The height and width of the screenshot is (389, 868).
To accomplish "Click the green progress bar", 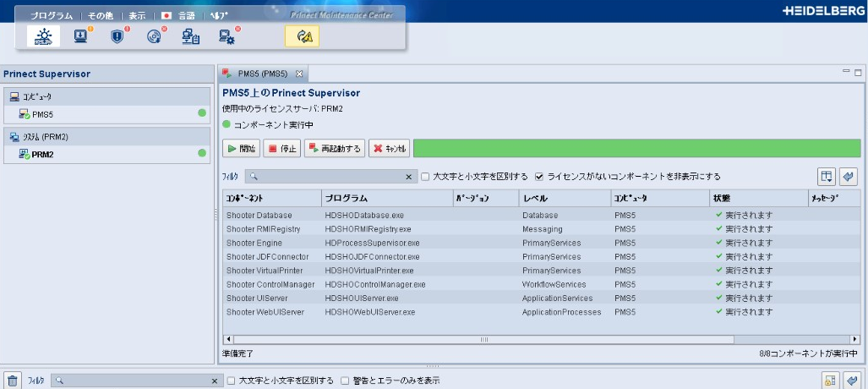I will (637, 149).
